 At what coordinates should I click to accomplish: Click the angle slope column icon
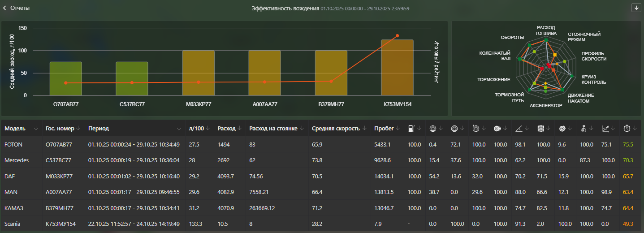(x=519, y=129)
